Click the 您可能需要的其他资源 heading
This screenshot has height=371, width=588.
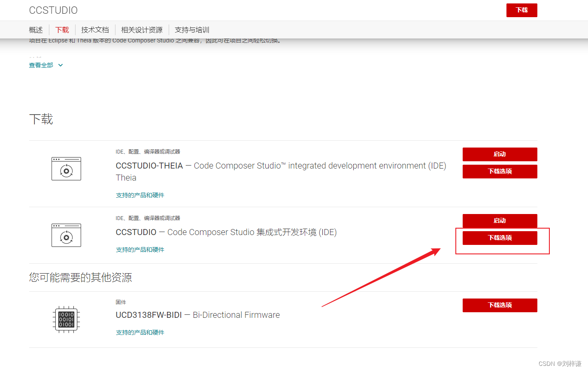pos(81,277)
